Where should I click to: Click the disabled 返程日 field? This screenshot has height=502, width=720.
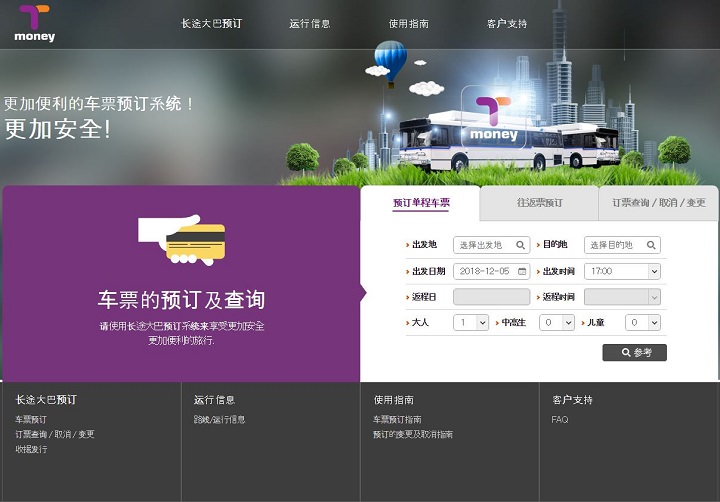(491, 297)
